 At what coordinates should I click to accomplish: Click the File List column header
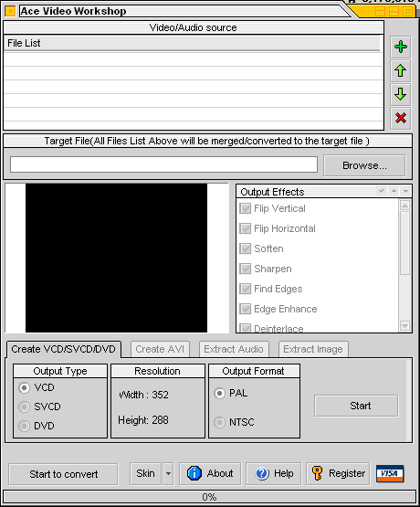pos(192,43)
